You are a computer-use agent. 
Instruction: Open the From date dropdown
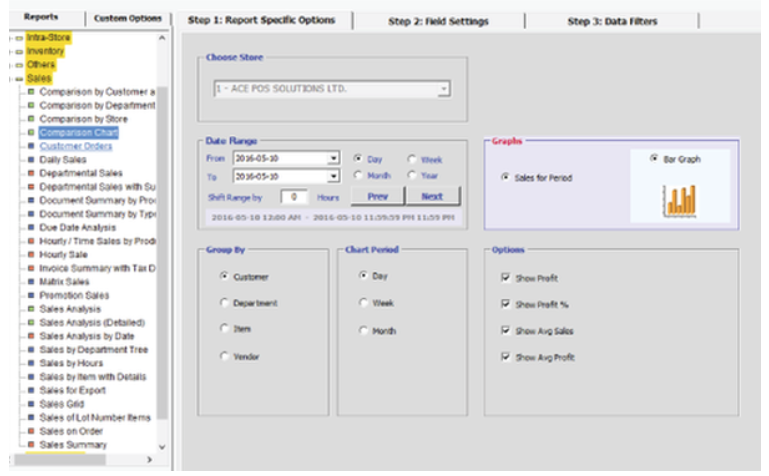coord(333,158)
